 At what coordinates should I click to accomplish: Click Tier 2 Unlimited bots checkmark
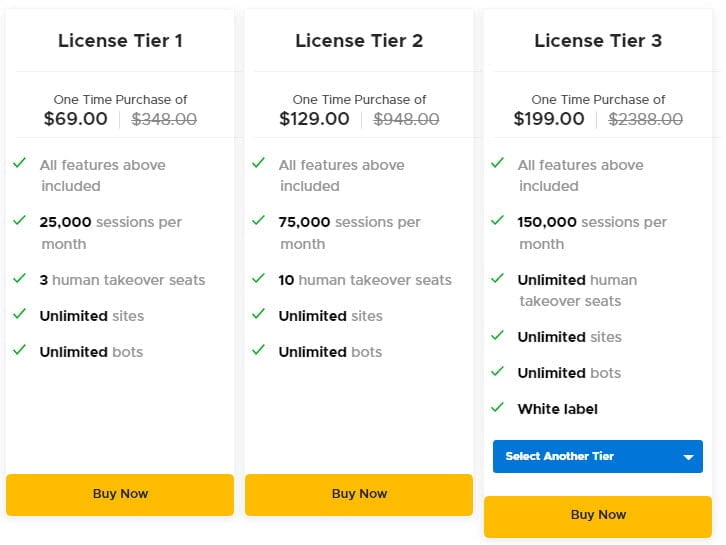tap(258, 350)
